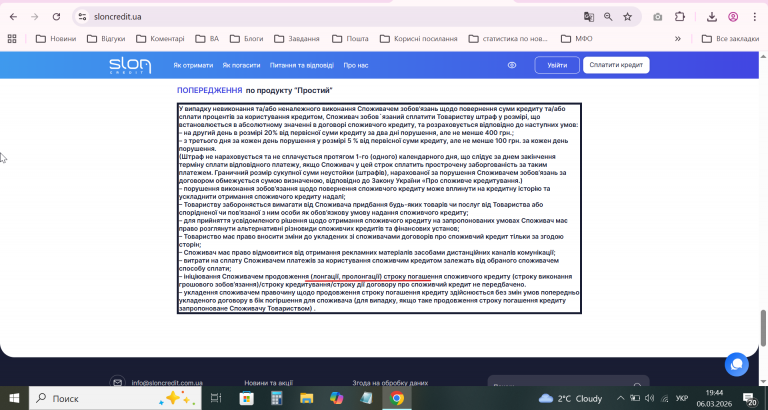
Task: Open Microsoft Store from taskbar
Action: (x=246, y=398)
